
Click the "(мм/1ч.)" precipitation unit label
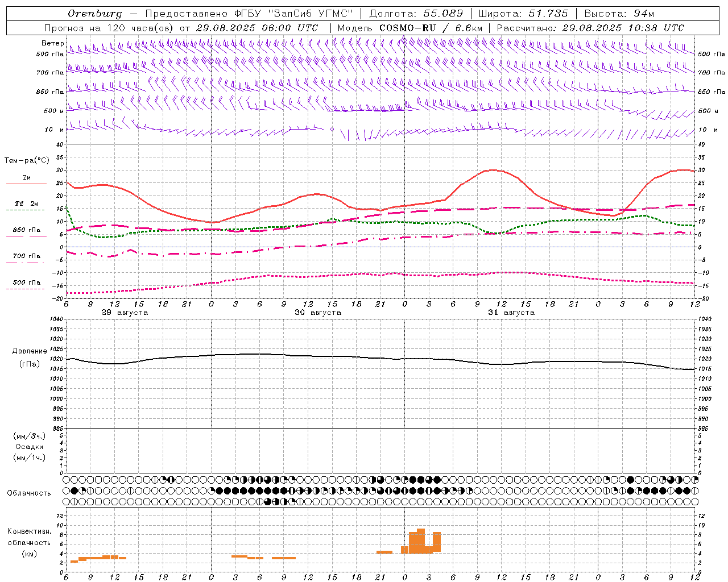coord(29,458)
